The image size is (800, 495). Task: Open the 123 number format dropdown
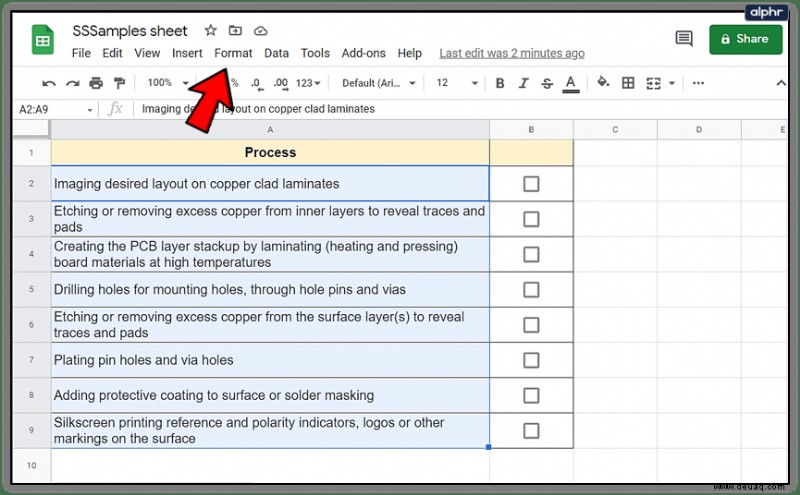pos(308,83)
